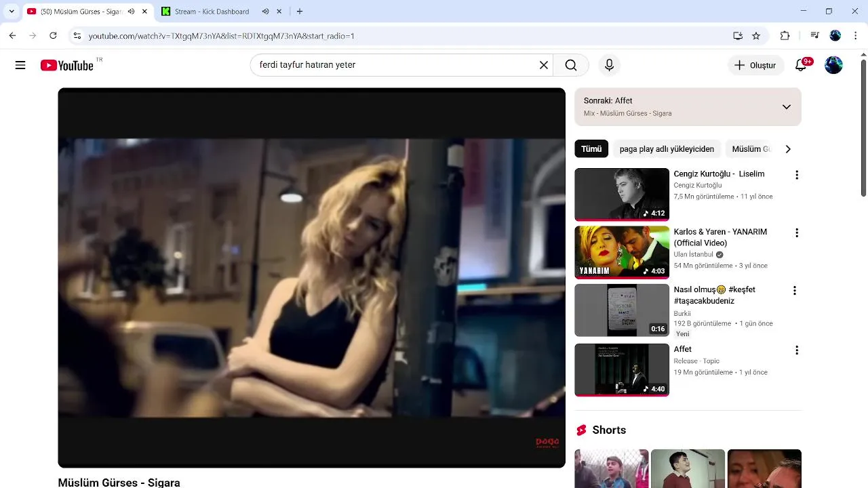The image size is (868, 488).
Task: Start voice search with microphone icon
Action: point(609,65)
